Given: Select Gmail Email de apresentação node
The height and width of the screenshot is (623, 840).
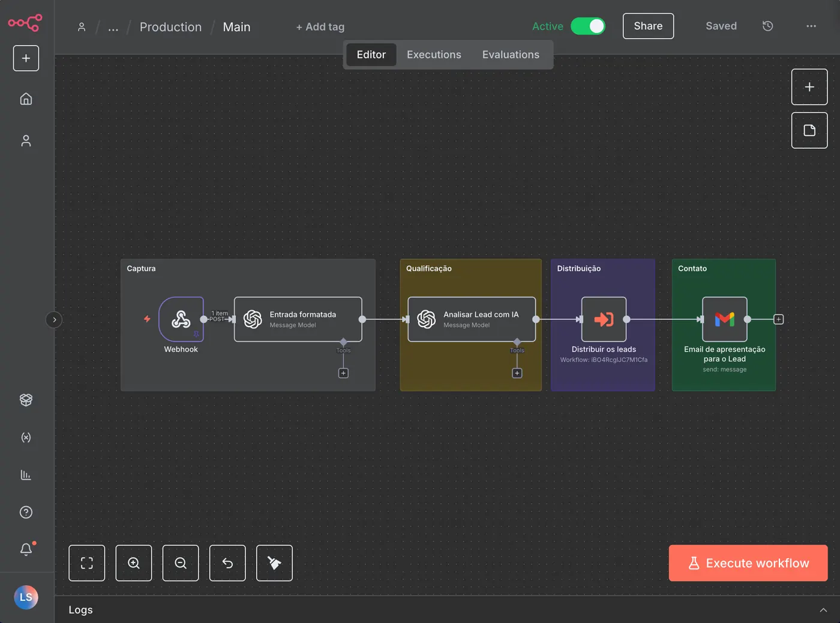Looking at the screenshot, I should pos(725,319).
